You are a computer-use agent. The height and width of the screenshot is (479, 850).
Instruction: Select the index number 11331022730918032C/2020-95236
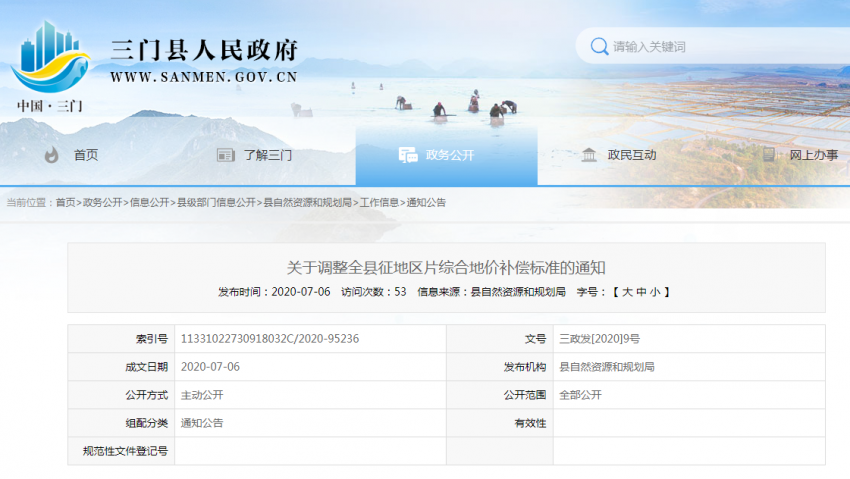pos(270,339)
